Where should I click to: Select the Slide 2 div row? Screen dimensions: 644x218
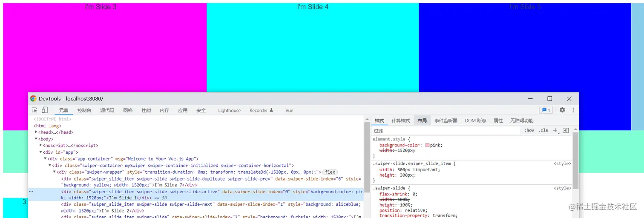pyautogui.click(x=196, y=207)
